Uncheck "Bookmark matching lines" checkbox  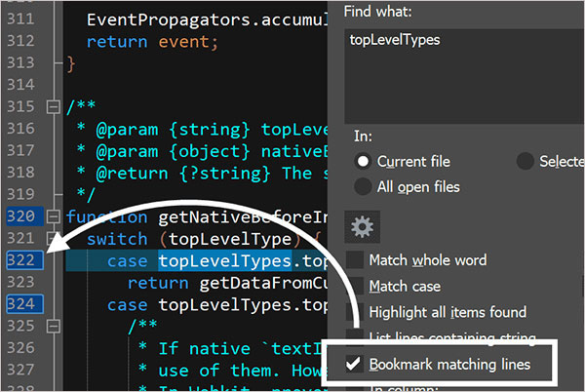pyautogui.click(x=355, y=365)
